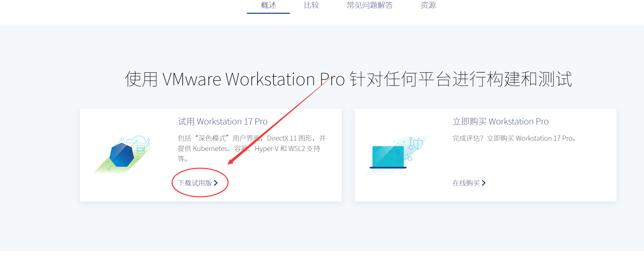Screen dimensions: 644x258
Task: Open the 比较 tab
Action: pos(311,6)
